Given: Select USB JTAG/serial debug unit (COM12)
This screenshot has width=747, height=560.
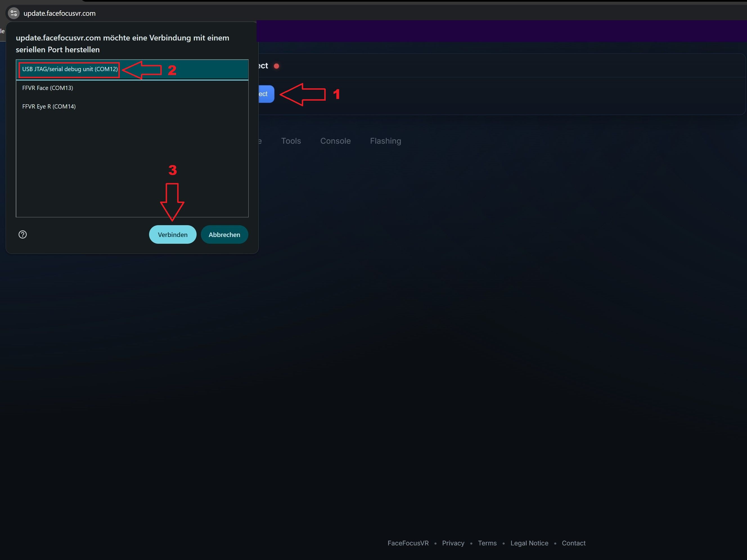Looking at the screenshot, I should pyautogui.click(x=70, y=69).
